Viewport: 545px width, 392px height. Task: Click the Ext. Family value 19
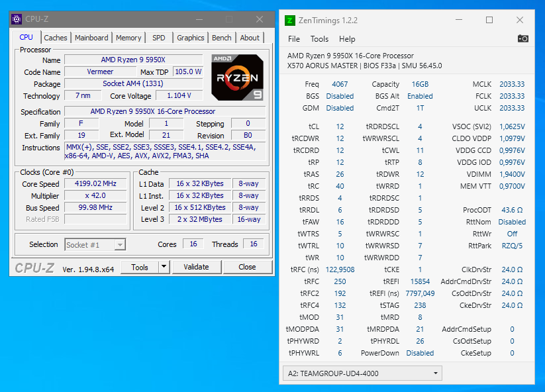tap(81, 135)
